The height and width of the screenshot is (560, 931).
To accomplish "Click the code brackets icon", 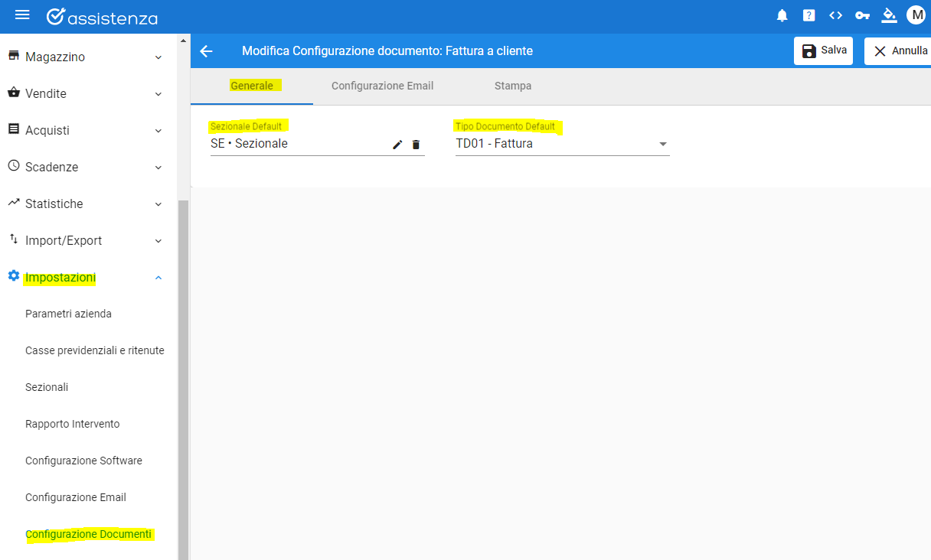I will click(x=835, y=15).
